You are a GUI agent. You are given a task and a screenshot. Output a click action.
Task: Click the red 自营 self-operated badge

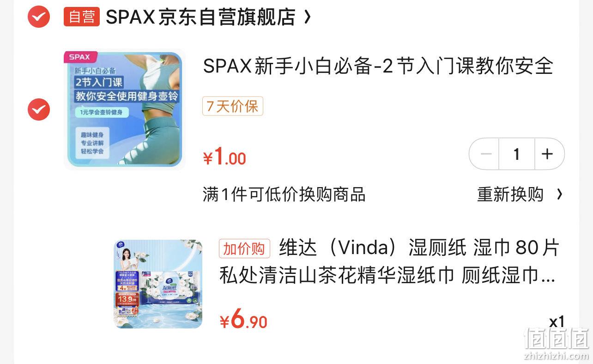click(82, 17)
